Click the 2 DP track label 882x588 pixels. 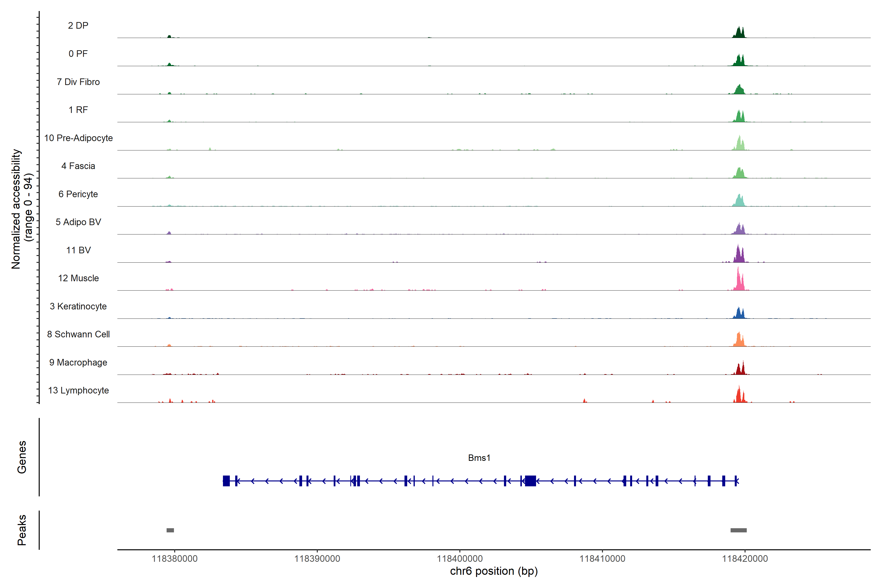(78, 25)
